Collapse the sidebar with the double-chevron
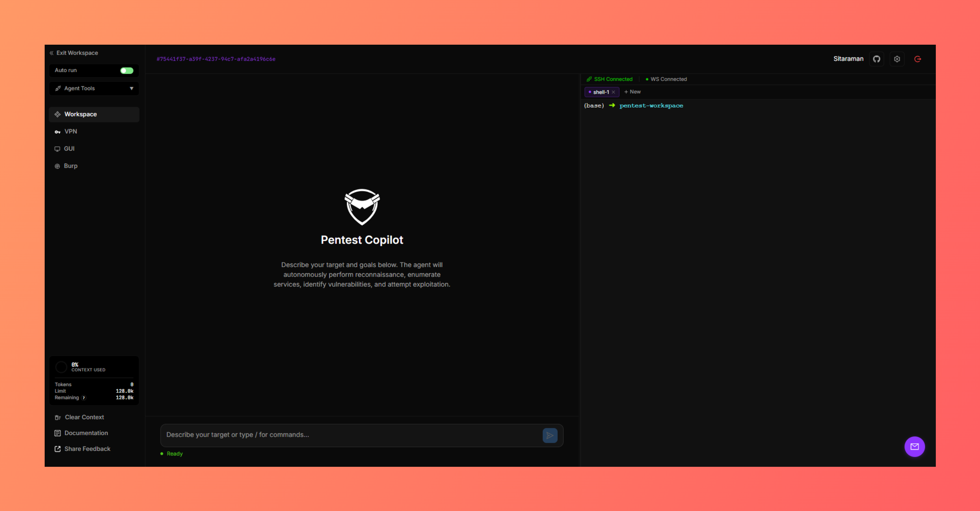980x511 pixels. [x=51, y=53]
